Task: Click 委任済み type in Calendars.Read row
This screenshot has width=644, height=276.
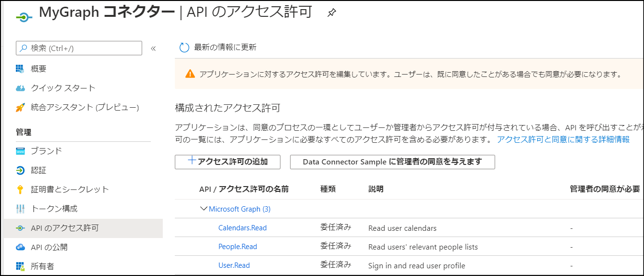Action: 336,227
